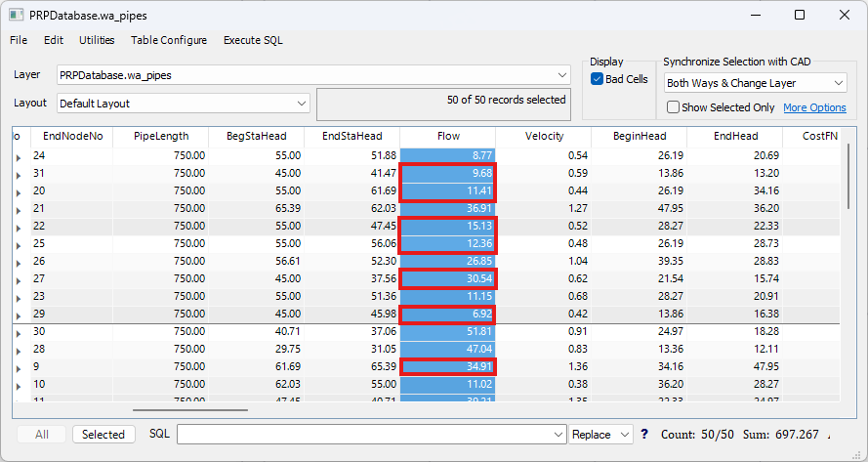Click the EndStaHead column header
Viewport: 868px width, 462px height.
[x=352, y=137]
